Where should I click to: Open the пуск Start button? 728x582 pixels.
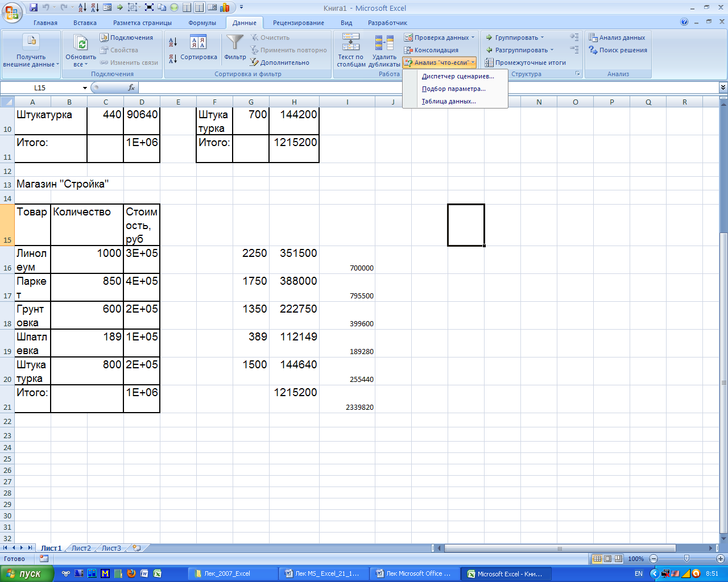coord(27,573)
